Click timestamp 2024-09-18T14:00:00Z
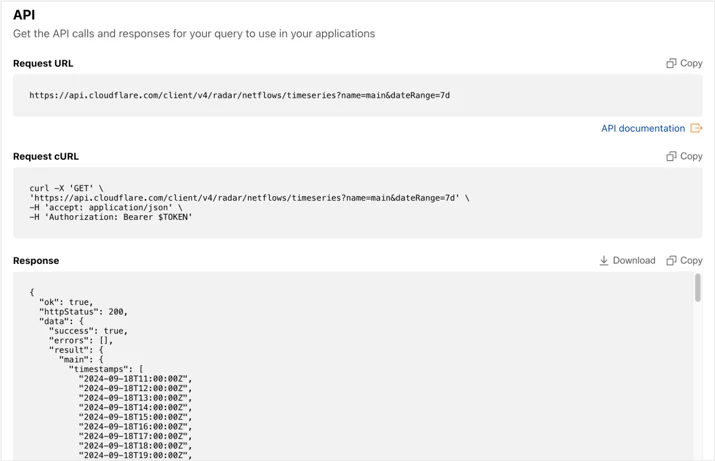Viewport: 715px width, 461px height. click(135, 408)
